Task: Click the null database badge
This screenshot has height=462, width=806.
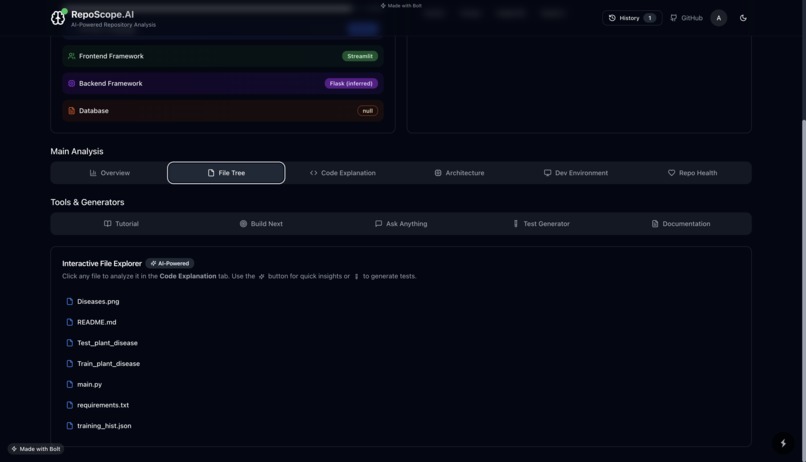Action: [368, 110]
